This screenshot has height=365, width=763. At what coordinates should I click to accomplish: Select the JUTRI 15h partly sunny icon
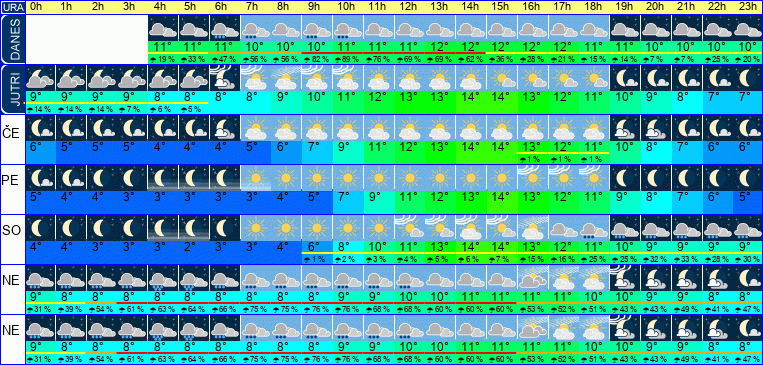point(502,78)
